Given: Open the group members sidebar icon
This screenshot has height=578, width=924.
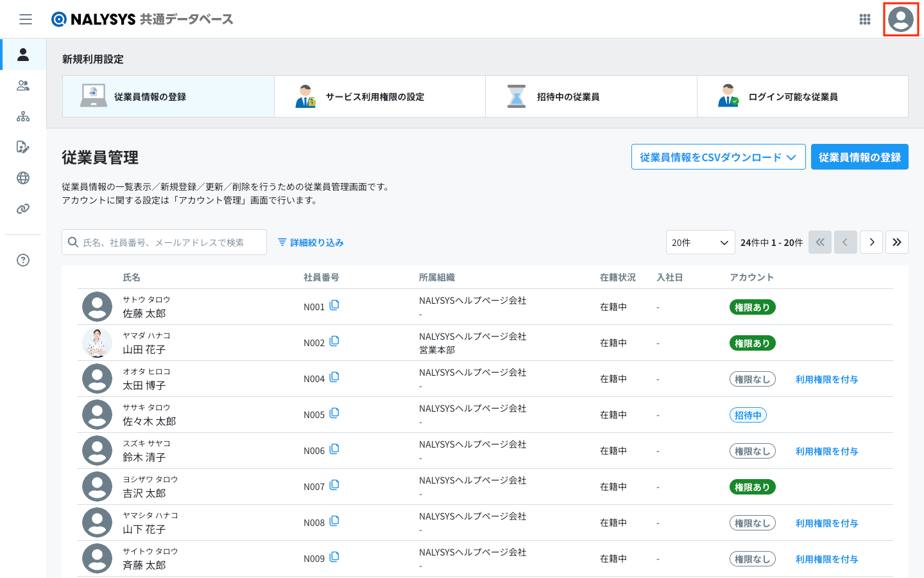Looking at the screenshot, I should tap(23, 85).
